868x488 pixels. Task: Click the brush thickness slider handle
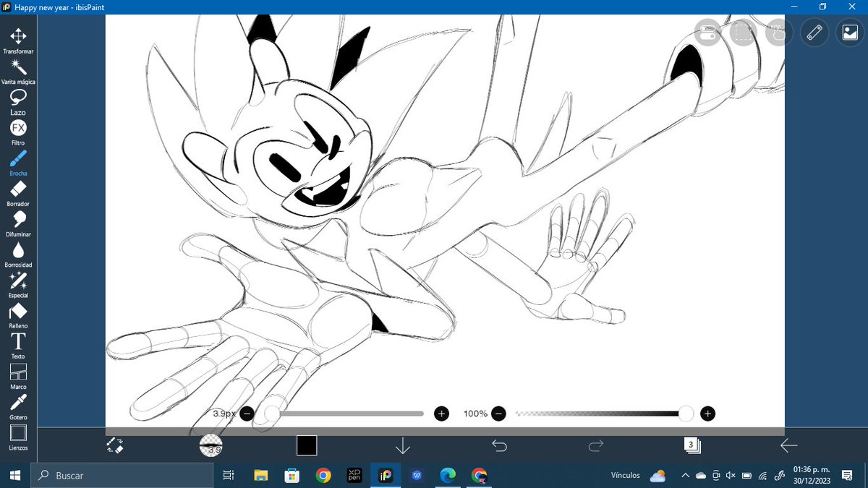click(x=272, y=414)
